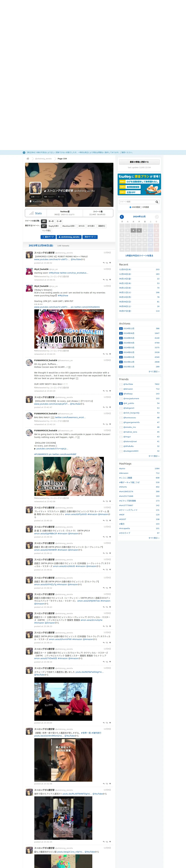Open the Armored Core VI tweet image

pos(69,329)
